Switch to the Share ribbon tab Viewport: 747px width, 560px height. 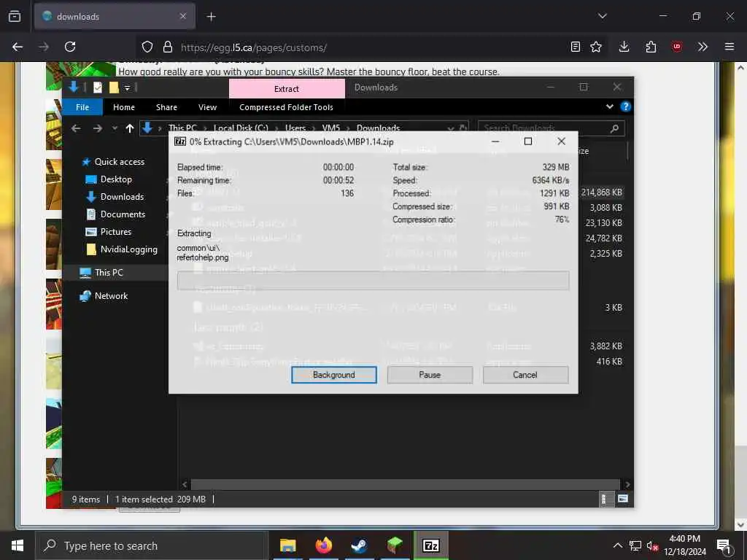point(167,107)
